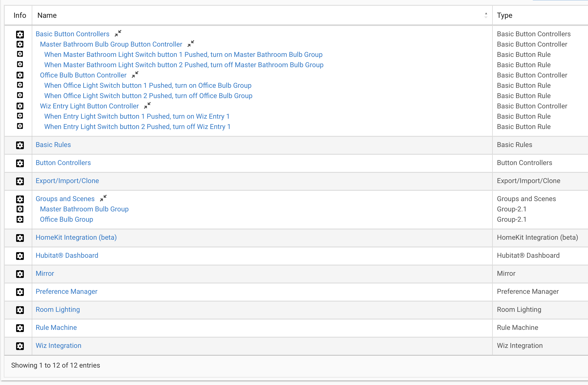This screenshot has width=588, height=385.
Task: Collapse the Basic Button Controllers tree
Action: point(118,33)
